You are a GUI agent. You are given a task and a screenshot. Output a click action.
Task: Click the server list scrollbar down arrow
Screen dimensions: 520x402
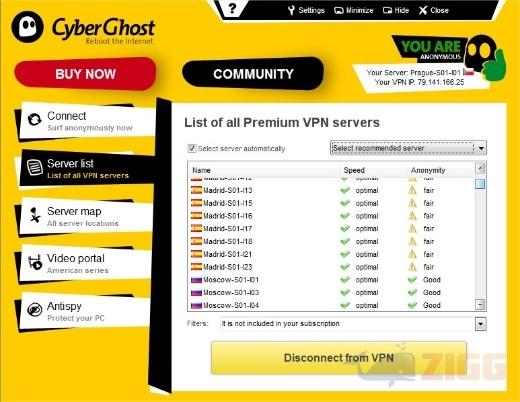pyautogui.click(x=480, y=304)
